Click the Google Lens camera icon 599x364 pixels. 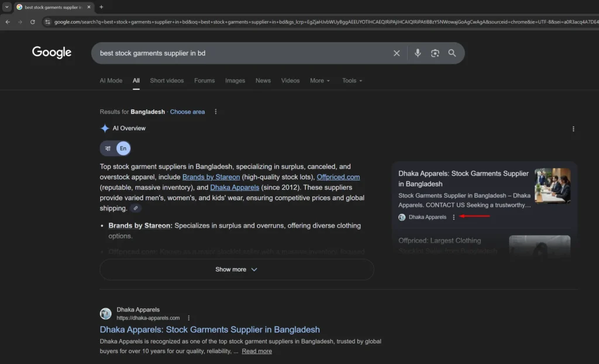(435, 53)
